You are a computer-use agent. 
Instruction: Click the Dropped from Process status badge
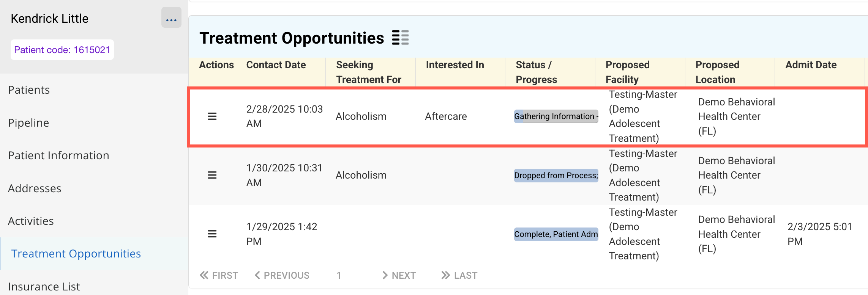click(556, 176)
